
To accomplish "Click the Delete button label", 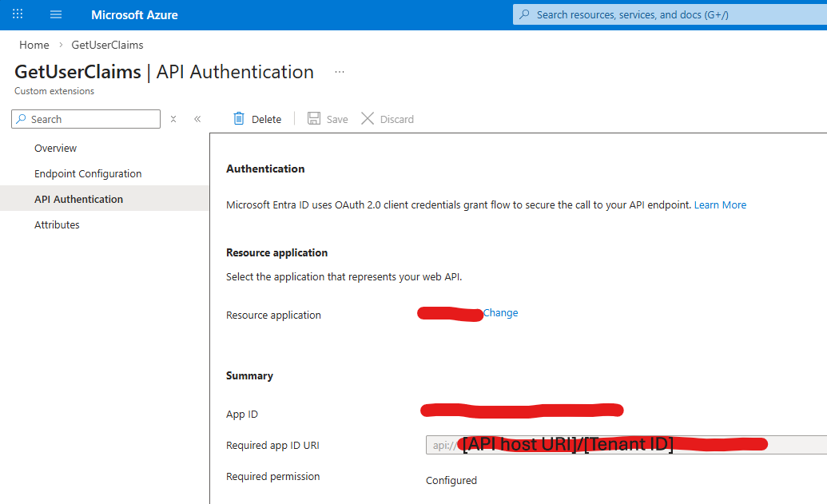I will (266, 120).
